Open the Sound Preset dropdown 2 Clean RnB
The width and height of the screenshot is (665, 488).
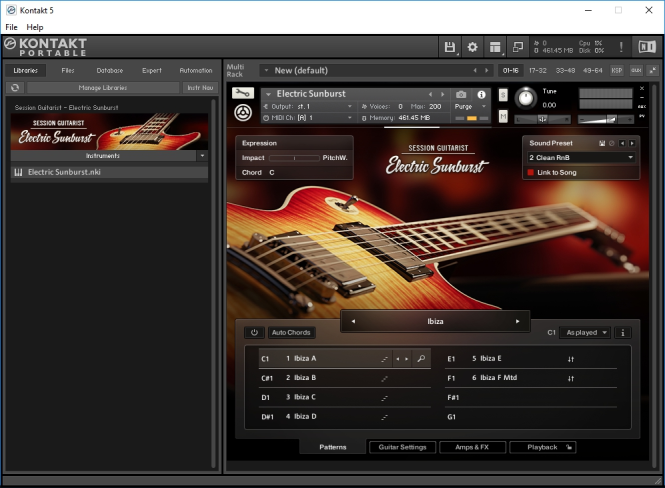click(x=581, y=157)
